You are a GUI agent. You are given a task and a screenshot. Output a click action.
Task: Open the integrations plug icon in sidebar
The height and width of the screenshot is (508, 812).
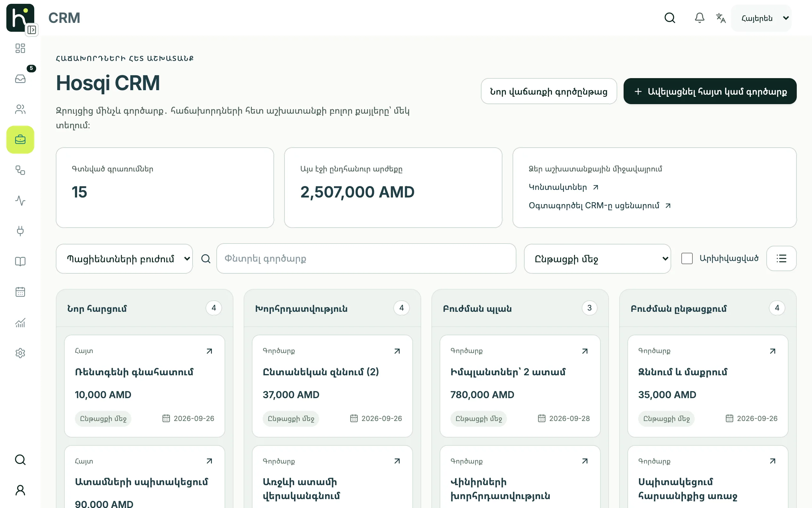[x=20, y=231]
